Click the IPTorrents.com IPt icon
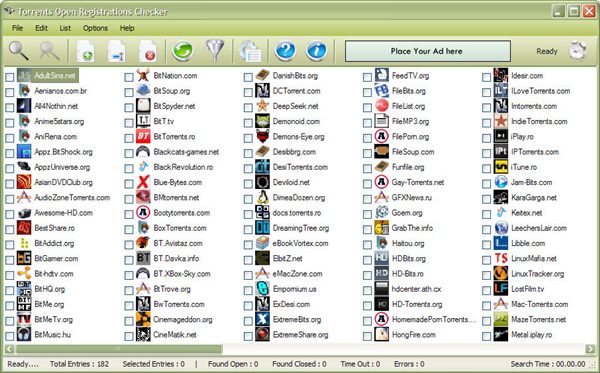The height and width of the screenshot is (373, 600). coord(501,152)
